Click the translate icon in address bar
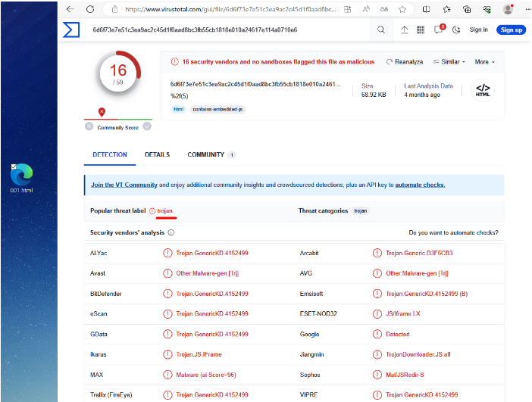Viewport: 532px width, 402px height. point(384,10)
